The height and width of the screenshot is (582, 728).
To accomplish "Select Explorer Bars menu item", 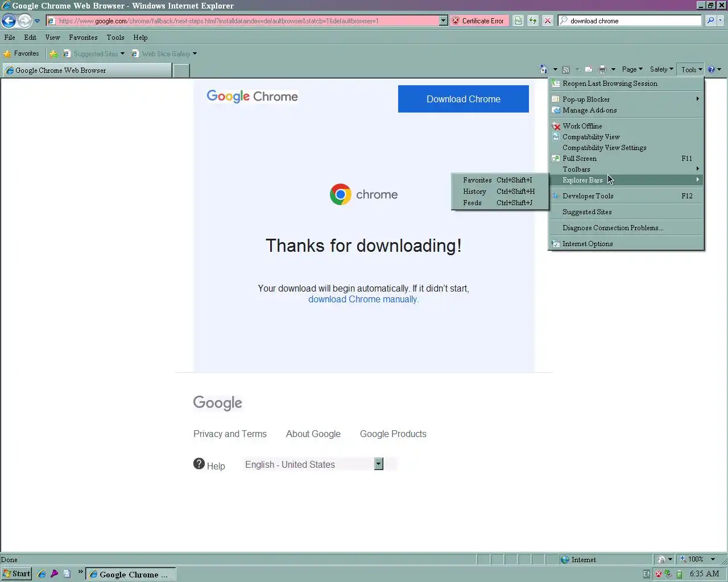I will [626, 180].
